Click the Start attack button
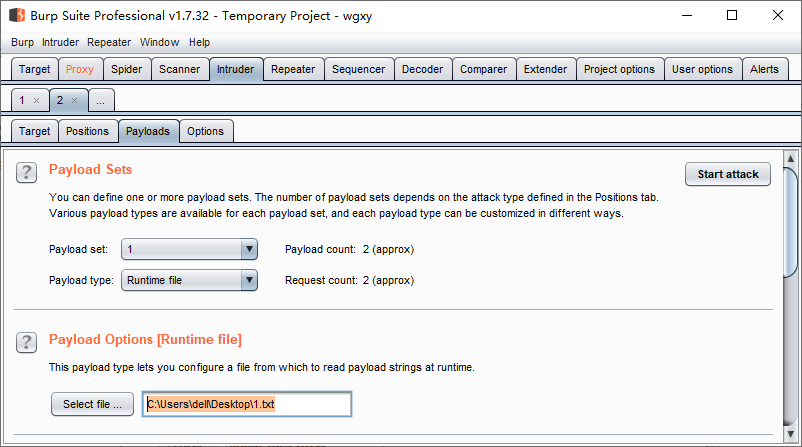Screen dimensions: 802x447 [728, 174]
